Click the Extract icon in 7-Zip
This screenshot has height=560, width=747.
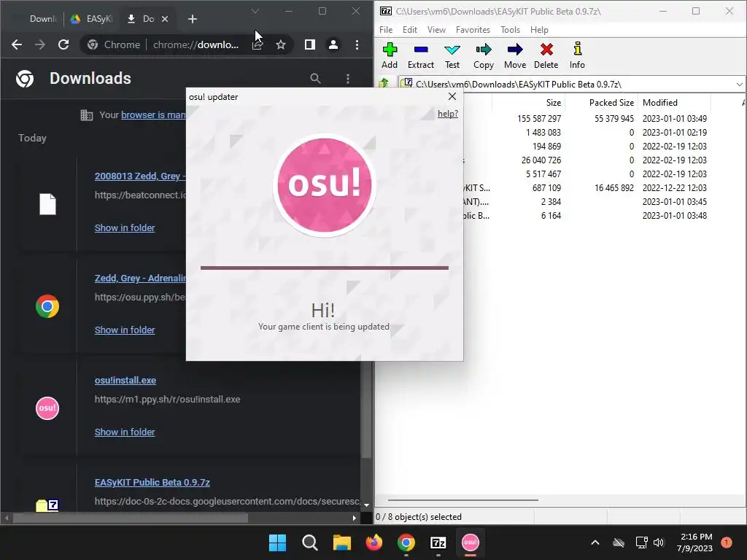click(421, 55)
